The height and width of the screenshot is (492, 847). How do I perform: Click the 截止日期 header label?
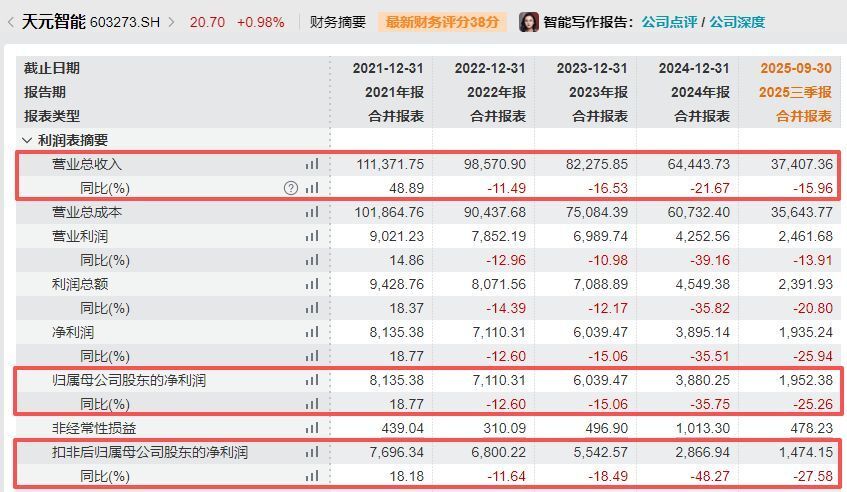(52, 68)
